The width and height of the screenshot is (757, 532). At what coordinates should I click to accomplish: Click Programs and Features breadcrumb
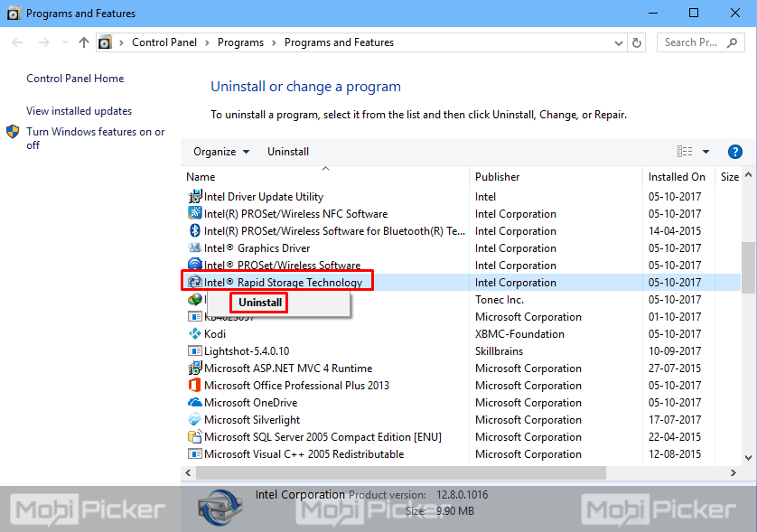tap(339, 42)
